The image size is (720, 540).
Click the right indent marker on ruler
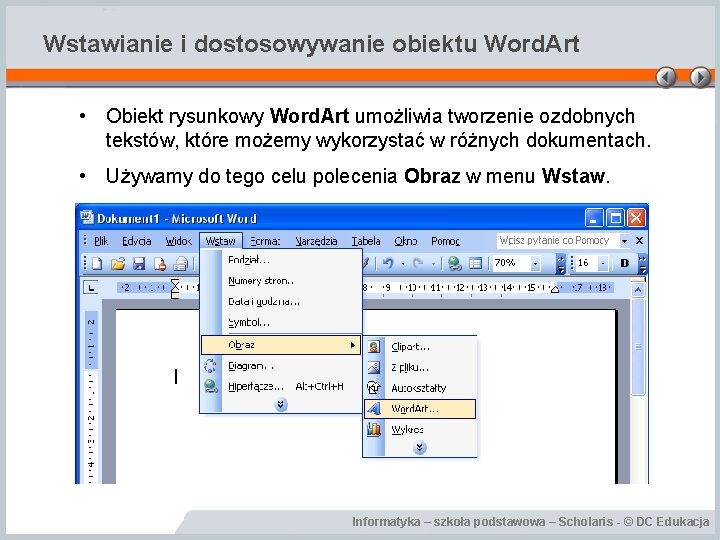tap(555, 290)
